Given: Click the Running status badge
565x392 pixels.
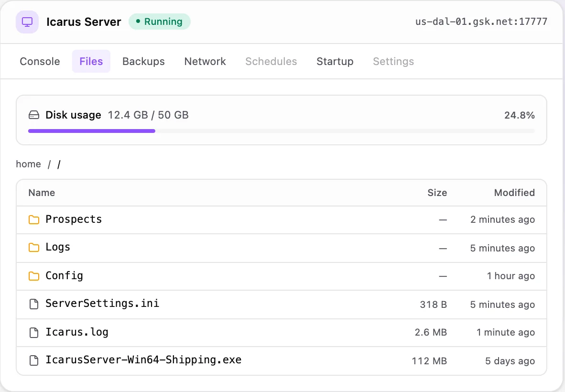Looking at the screenshot, I should (160, 22).
